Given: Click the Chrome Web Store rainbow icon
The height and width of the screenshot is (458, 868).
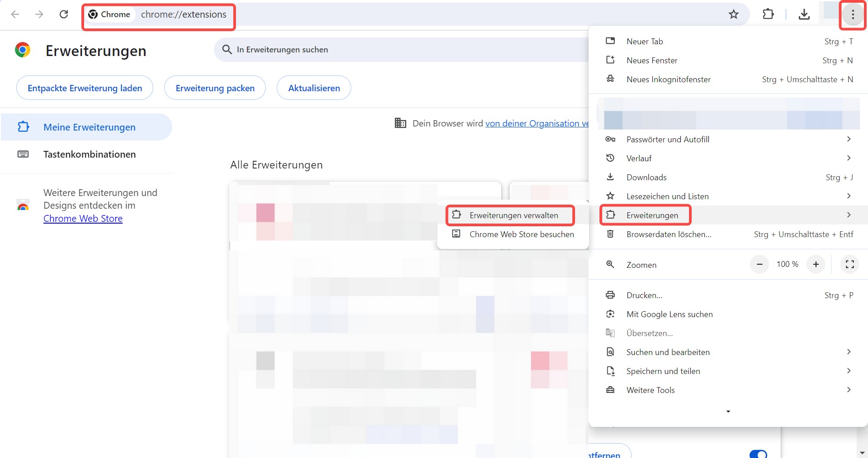Looking at the screenshot, I should (x=23, y=205).
